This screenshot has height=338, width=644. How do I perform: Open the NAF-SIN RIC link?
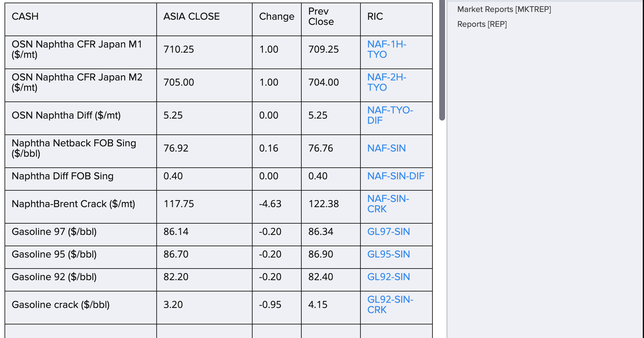(386, 148)
